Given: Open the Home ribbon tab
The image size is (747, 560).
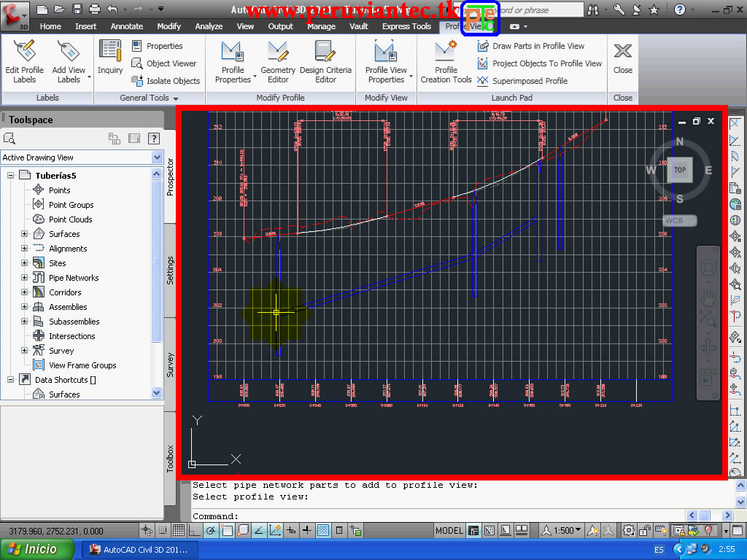Looking at the screenshot, I should (x=50, y=27).
